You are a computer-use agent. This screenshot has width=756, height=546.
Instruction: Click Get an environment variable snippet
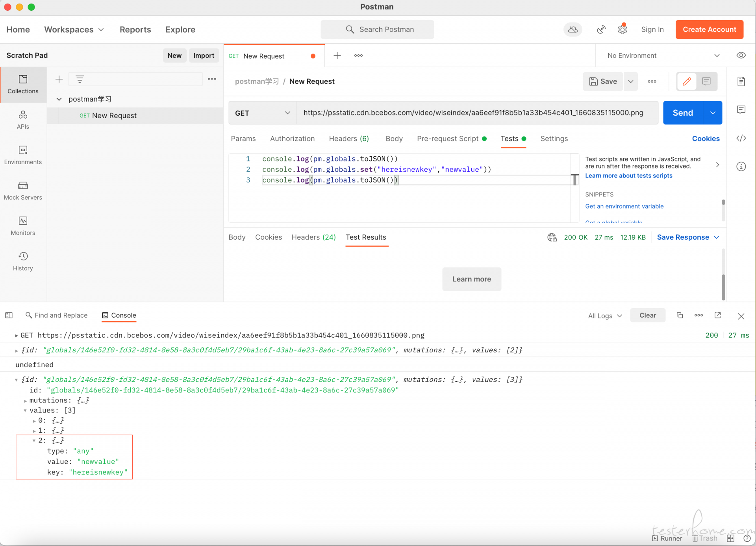coord(624,206)
